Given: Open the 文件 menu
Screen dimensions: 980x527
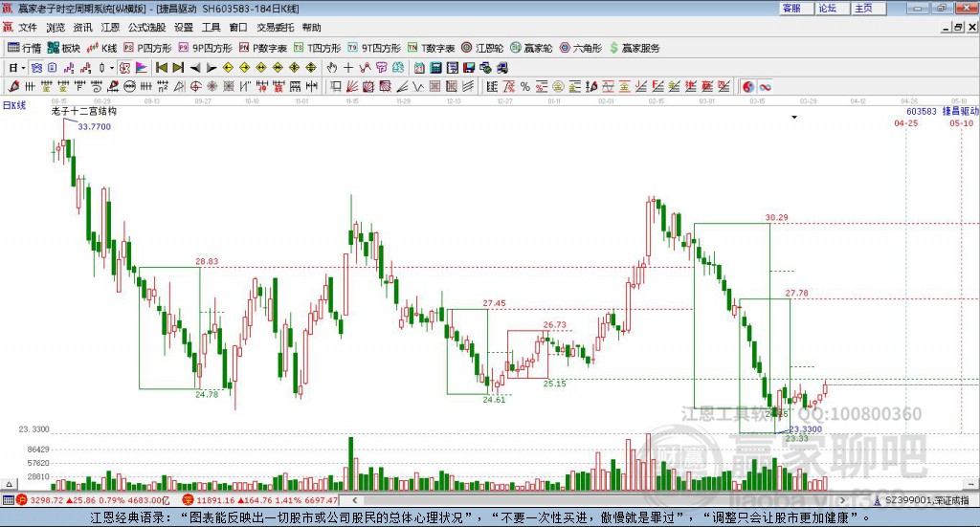Looking at the screenshot, I should [x=28, y=28].
